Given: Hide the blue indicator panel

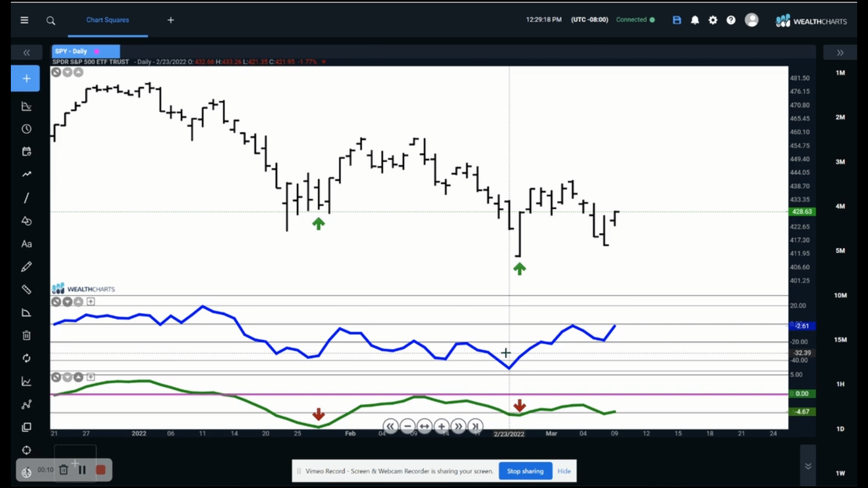Looking at the screenshot, I should (56, 302).
